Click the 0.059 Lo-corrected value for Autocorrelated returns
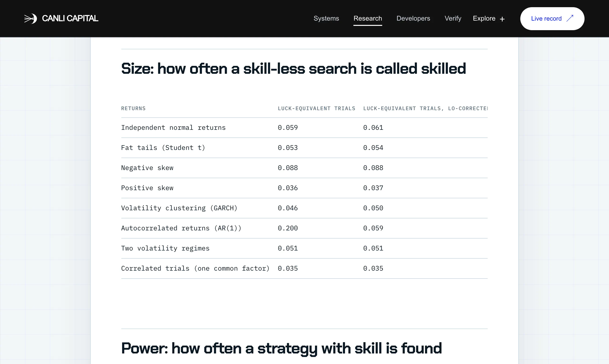The image size is (609, 364). 373,228
